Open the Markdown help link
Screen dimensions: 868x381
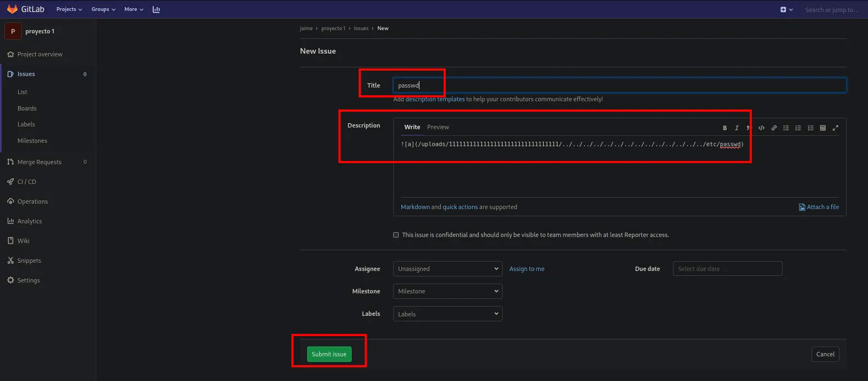(x=415, y=207)
